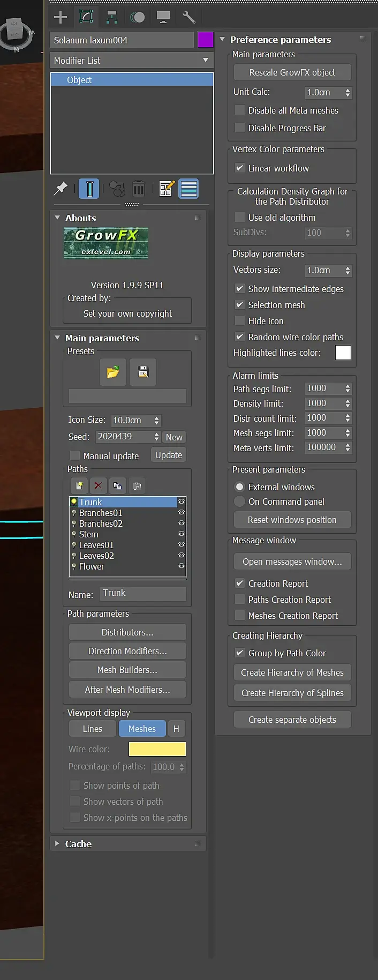Screen dimensions: 378x980
Task: Click the bulb icon beside Branches01
Action: coord(74,513)
